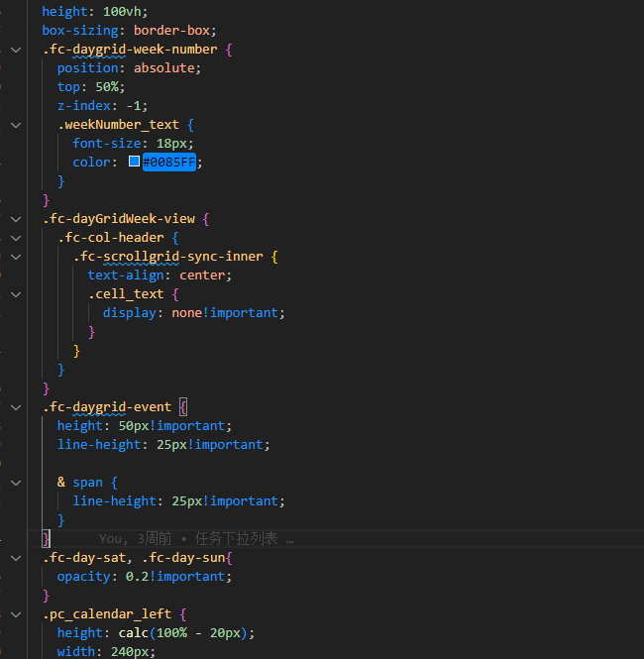Viewport: 644px width, 659px height.
Task: Click the '.fc-day-sat' selector
Action: [x=84, y=558]
